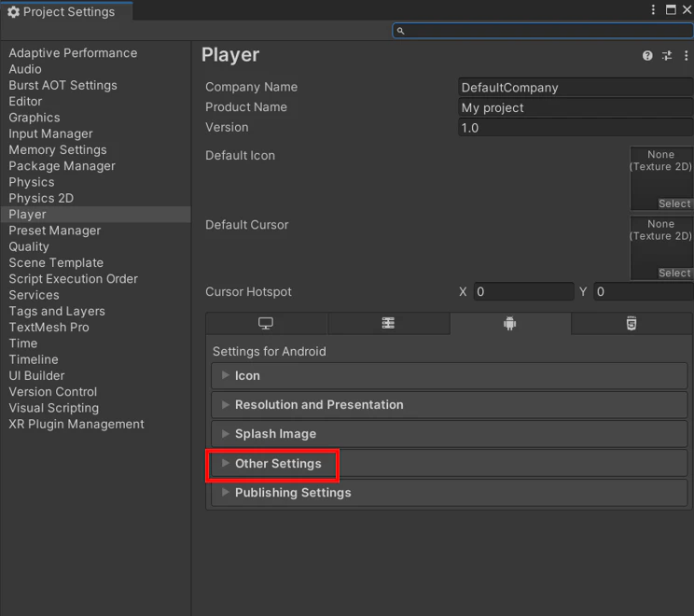Open Time settings category
Screen dimensions: 694x616
(x=23, y=343)
